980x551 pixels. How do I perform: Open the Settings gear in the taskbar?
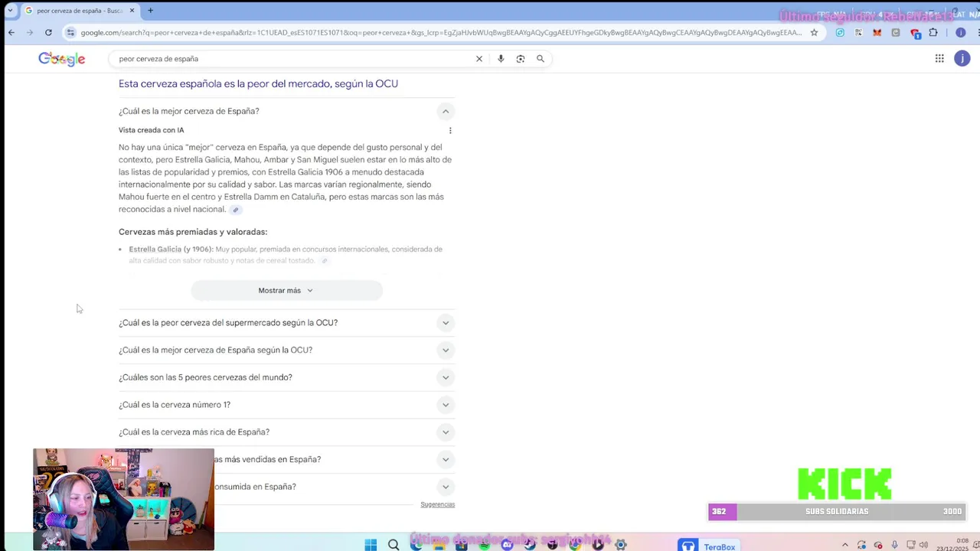pos(621,545)
